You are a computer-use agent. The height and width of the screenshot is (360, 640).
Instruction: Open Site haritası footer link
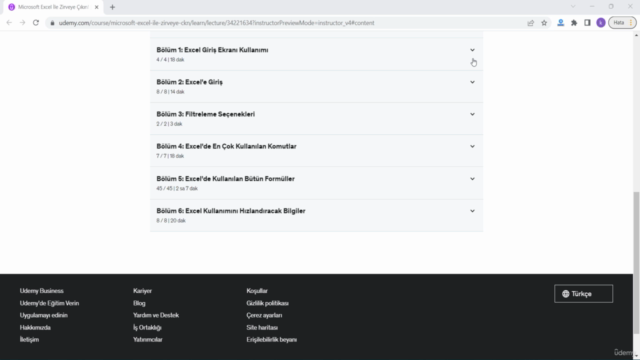262,327
